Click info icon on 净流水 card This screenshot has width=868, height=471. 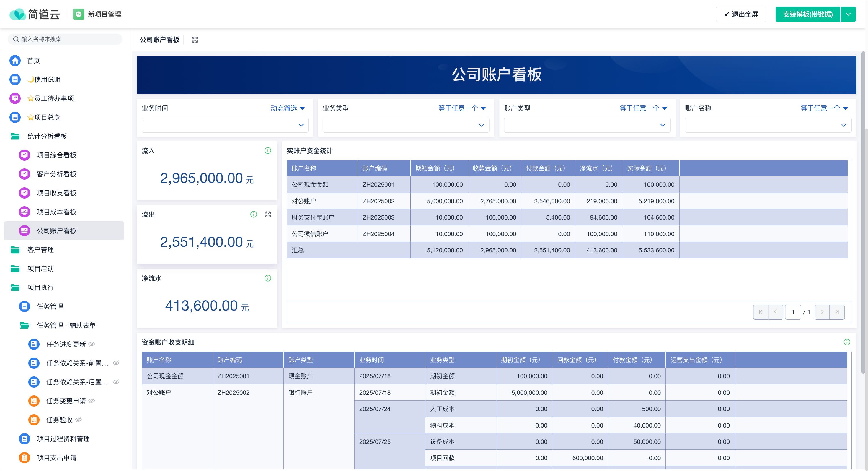coord(267,278)
